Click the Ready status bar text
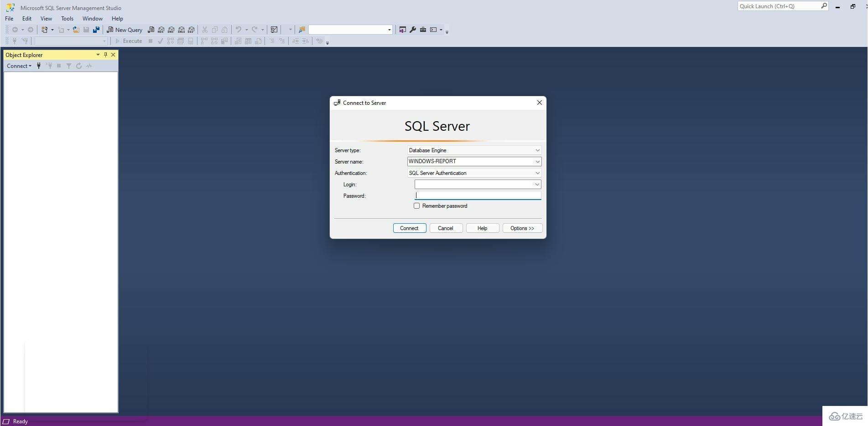The width and height of the screenshot is (868, 426). pos(21,421)
